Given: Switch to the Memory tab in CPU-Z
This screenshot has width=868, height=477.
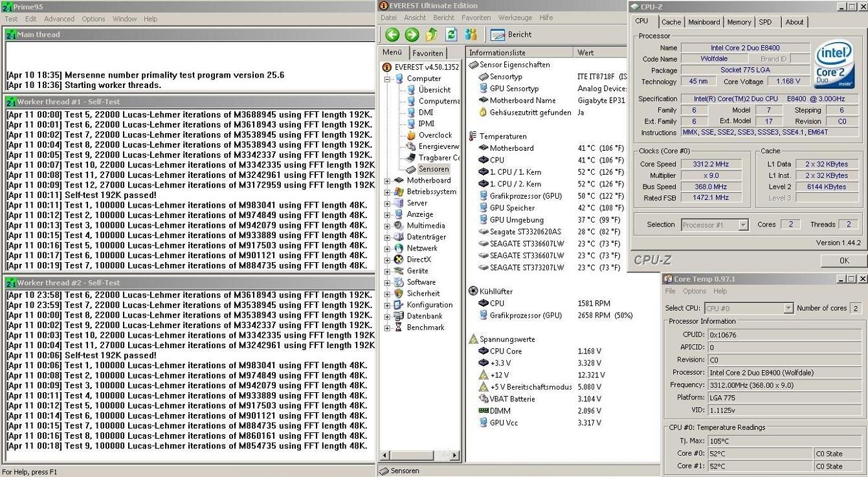Looking at the screenshot, I should 739,22.
